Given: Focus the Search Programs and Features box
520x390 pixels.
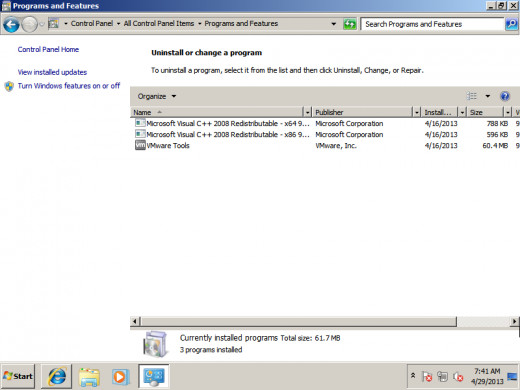Looking at the screenshot, I should [x=432, y=24].
